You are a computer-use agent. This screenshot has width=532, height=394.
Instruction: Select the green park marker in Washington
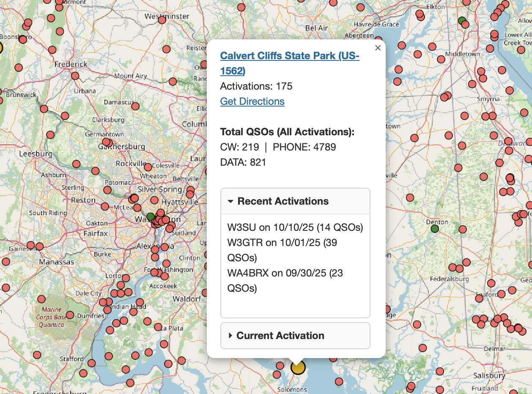point(150,216)
